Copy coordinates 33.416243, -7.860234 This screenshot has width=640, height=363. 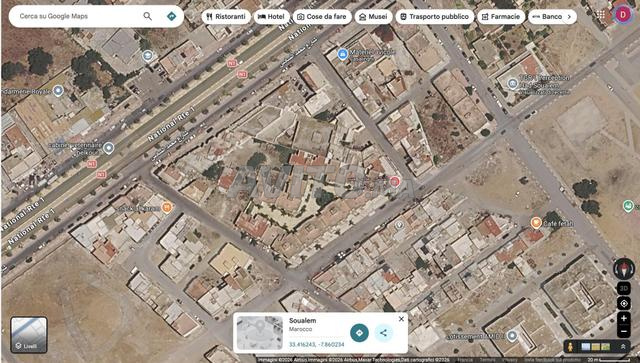316,345
